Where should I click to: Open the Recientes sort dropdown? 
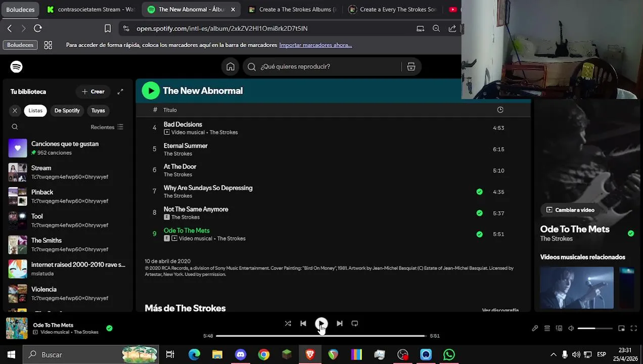[107, 127]
